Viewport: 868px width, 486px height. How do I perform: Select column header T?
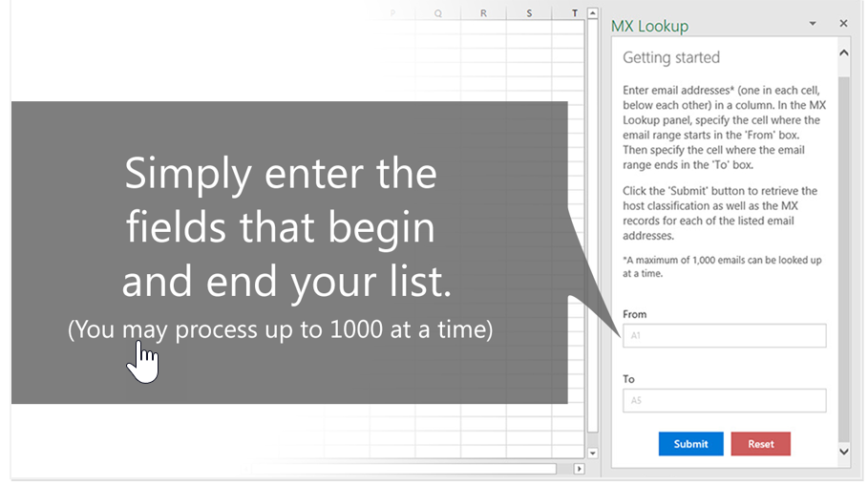click(574, 13)
